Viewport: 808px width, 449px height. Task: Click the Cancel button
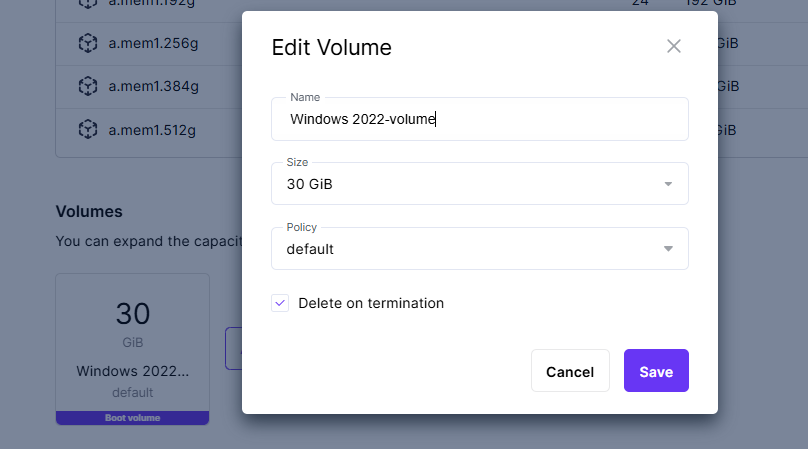pos(570,371)
